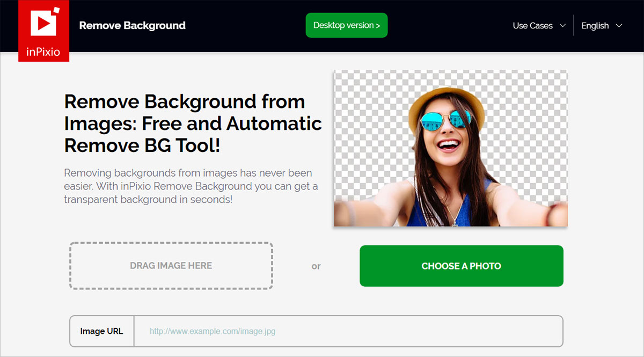
Task: Focus the Image URL input field
Action: (348, 331)
